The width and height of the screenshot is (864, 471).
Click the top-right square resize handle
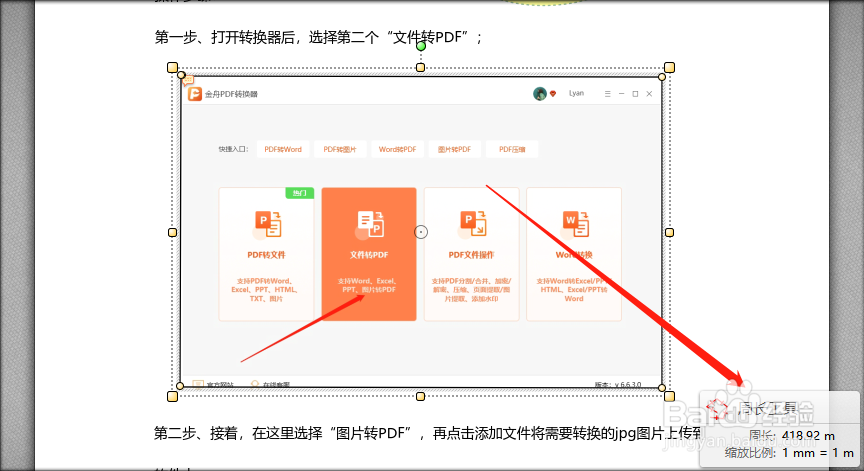pos(669,67)
